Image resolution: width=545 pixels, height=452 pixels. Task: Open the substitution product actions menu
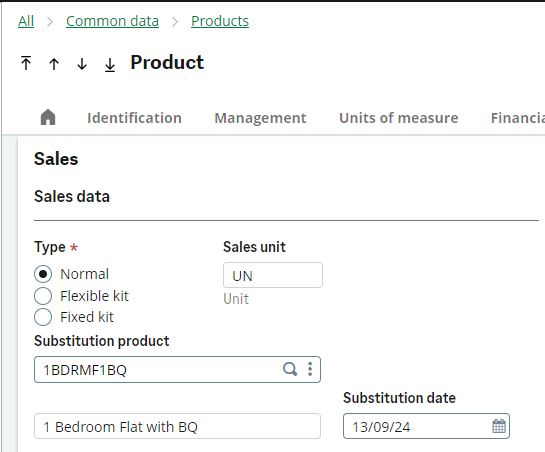310,369
